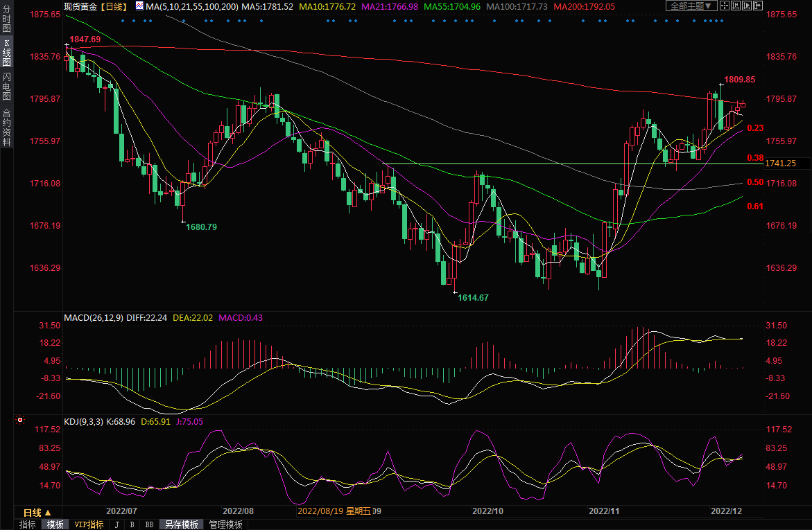The width and height of the screenshot is (812, 530).
Task: Click the 2022/08/19 星期五 date label
Action: [x=334, y=511]
